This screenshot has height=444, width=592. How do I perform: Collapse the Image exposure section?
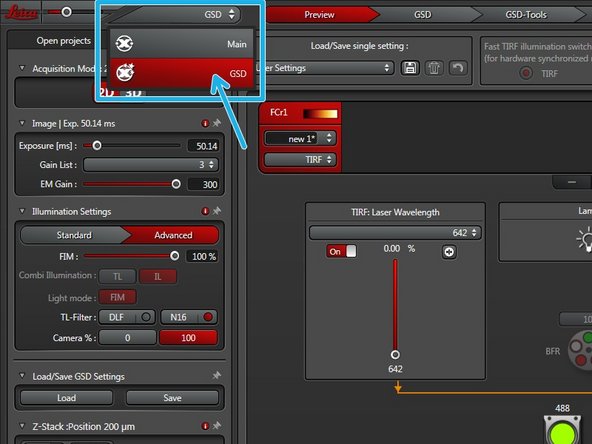pos(22,123)
